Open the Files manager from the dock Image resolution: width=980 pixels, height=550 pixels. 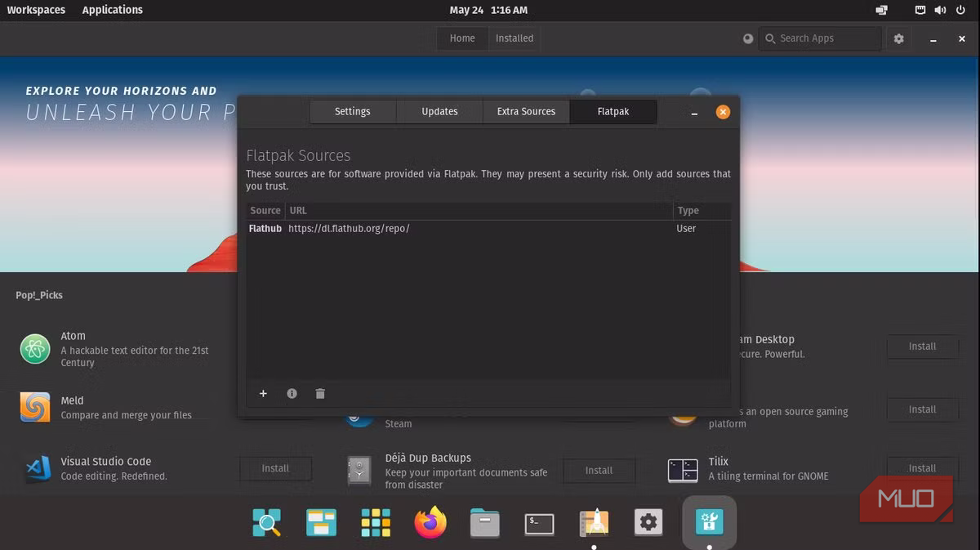(x=485, y=522)
